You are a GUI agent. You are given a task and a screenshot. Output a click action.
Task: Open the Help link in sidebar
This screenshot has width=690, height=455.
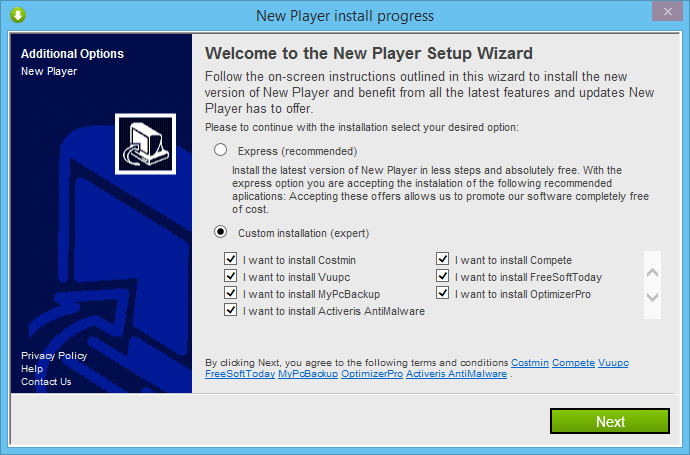point(32,369)
